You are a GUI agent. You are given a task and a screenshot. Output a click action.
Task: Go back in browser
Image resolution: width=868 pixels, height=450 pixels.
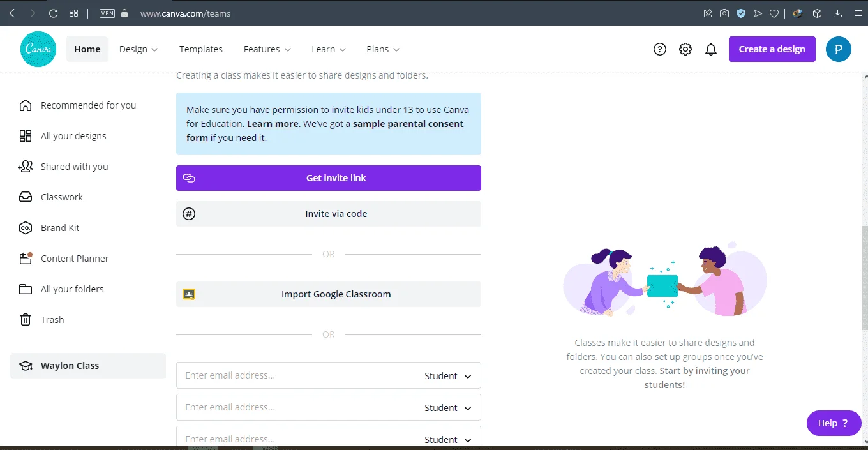11,13
